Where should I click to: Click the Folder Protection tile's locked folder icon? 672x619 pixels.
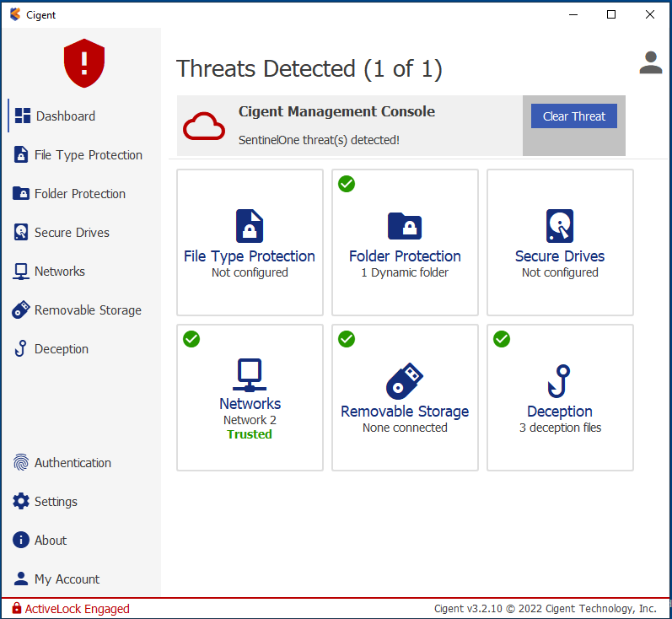point(405,226)
